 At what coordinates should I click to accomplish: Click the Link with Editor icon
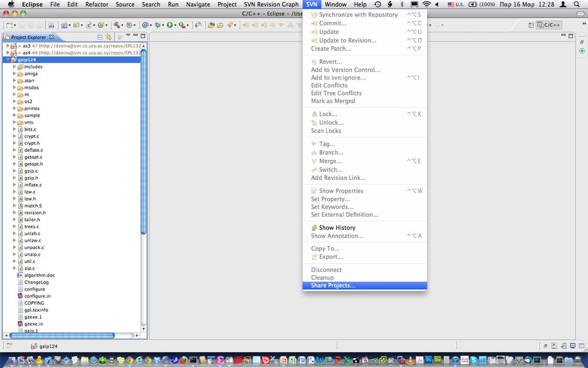109,37
